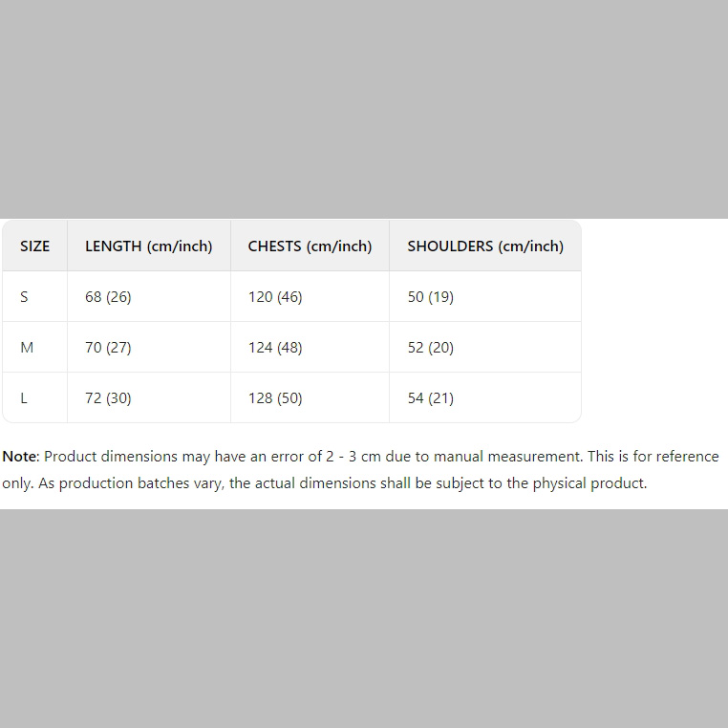The image size is (728, 728).
Task: Click the CHESTS (cm/inch) column header
Action: [x=310, y=246]
